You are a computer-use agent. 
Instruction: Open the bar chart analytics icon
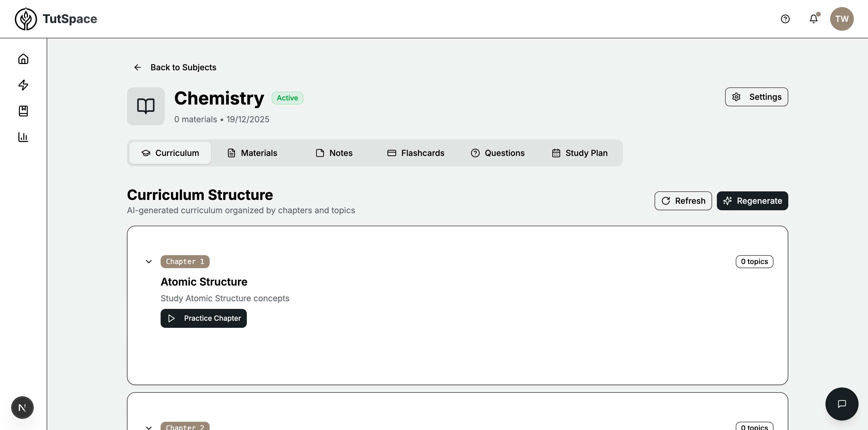tap(23, 137)
